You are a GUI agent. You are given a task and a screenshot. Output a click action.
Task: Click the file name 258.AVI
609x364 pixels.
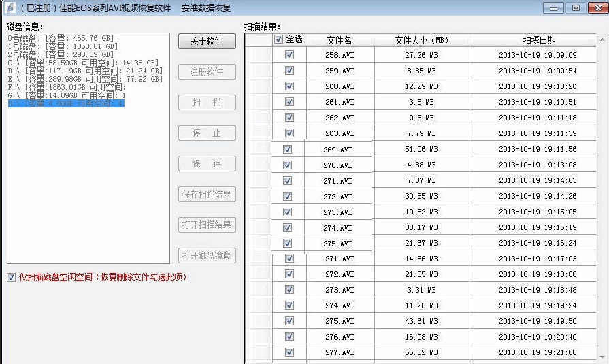pyautogui.click(x=340, y=56)
